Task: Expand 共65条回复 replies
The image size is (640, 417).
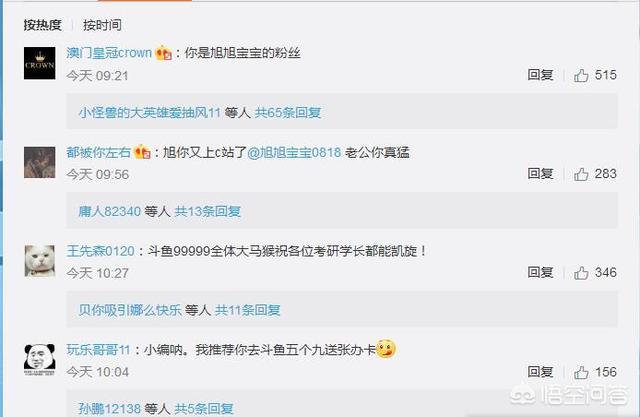Action: (x=288, y=112)
